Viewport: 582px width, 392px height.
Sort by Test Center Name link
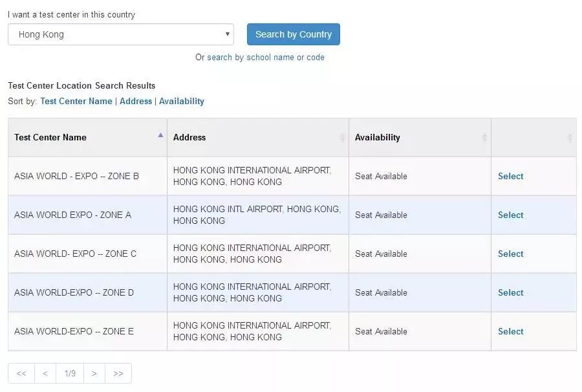click(76, 101)
